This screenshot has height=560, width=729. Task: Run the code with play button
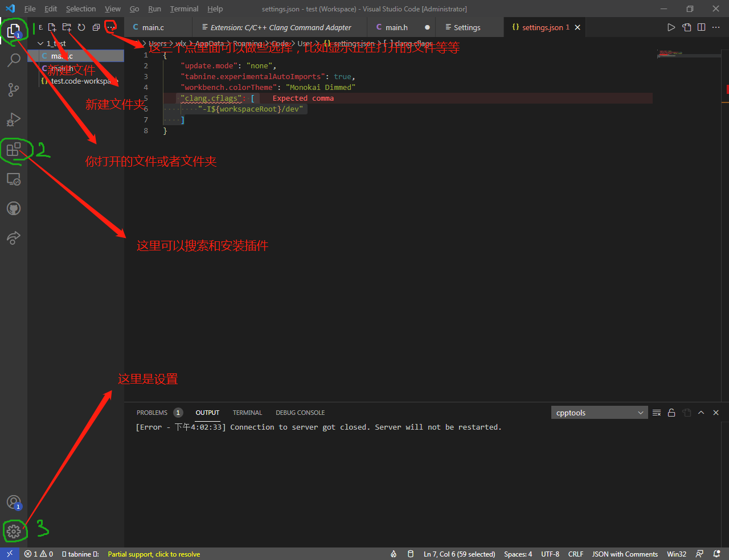point(671,27)
